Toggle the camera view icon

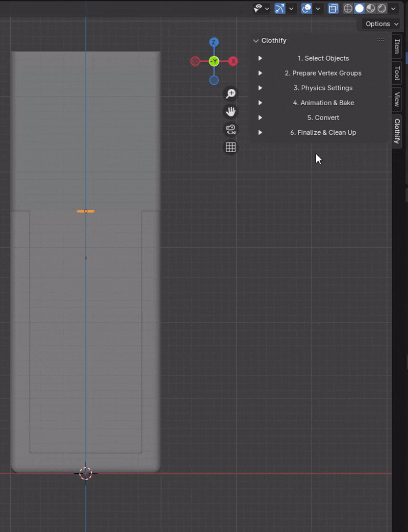[231, 129]
